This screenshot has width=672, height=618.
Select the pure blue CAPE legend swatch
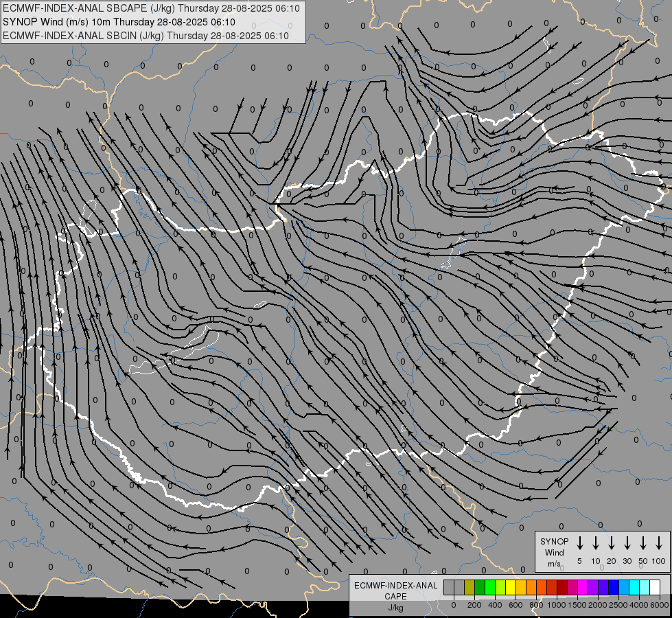pyautogui.click(x=614, y=587)
